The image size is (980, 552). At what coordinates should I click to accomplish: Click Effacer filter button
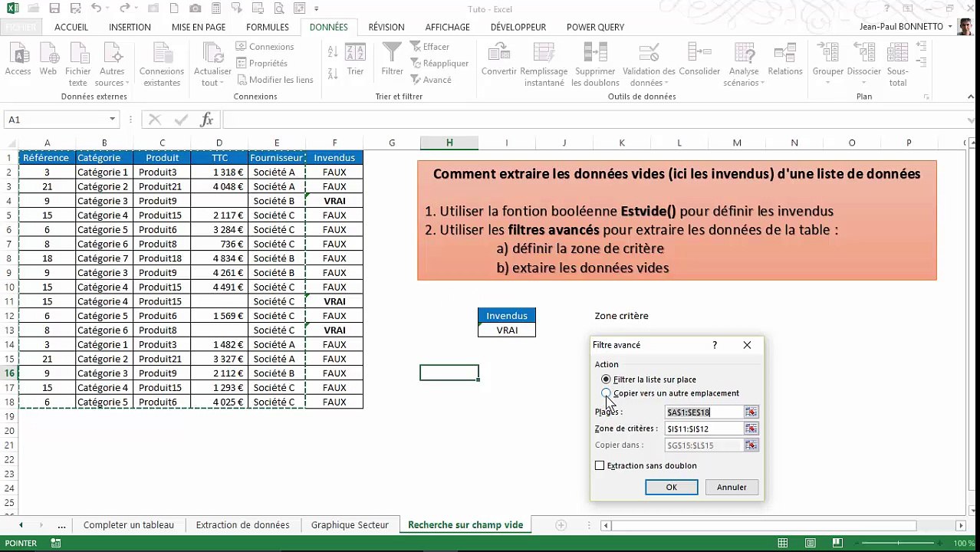coord(429,47)
